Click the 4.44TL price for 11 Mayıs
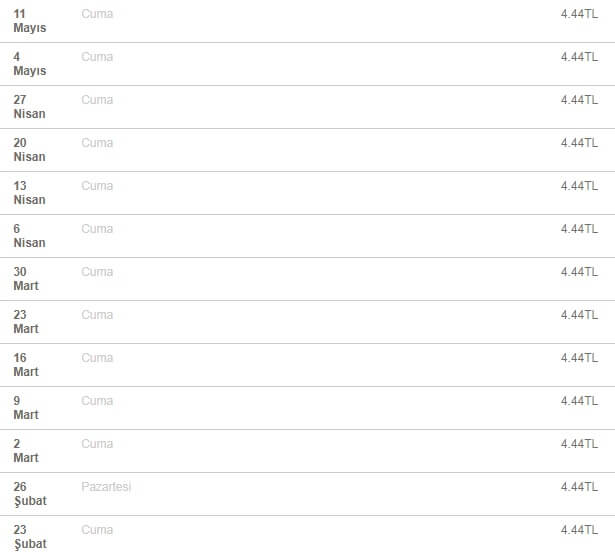The height and width of the screenshot is (552, 615). click(x=579, y=14)
